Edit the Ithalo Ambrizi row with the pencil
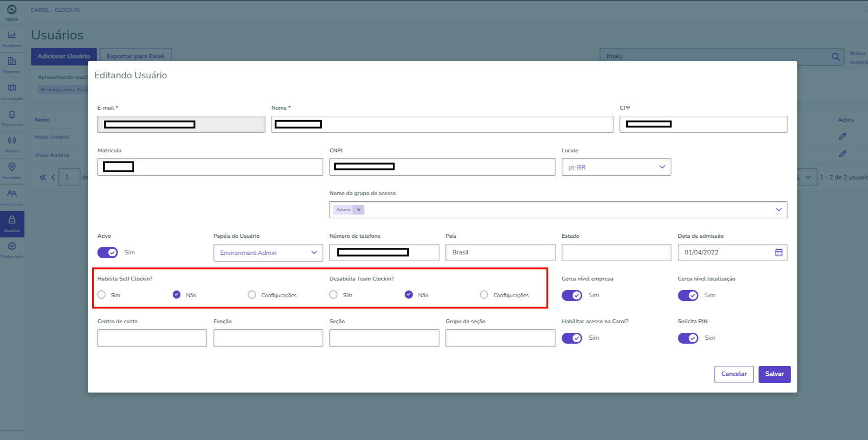Image resolution: width=868 pixels, height=440 pixels. (842, 136)
